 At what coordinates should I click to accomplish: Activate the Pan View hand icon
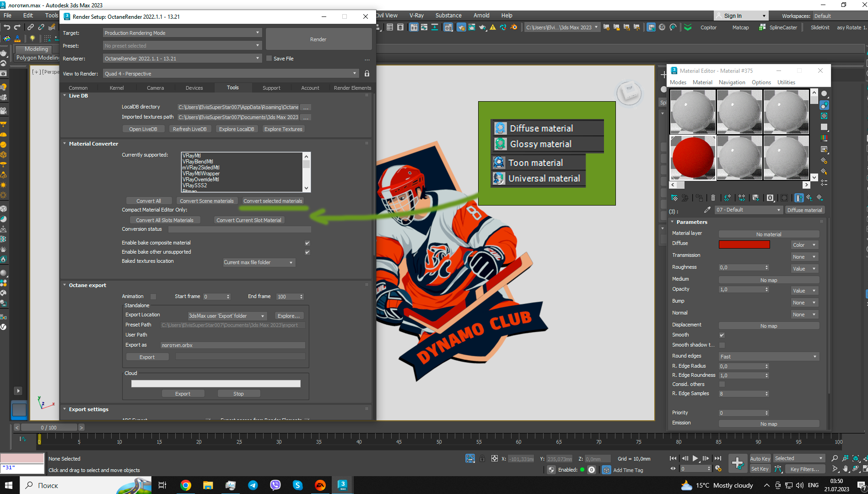pyautogui.click(x=845, y=469)
